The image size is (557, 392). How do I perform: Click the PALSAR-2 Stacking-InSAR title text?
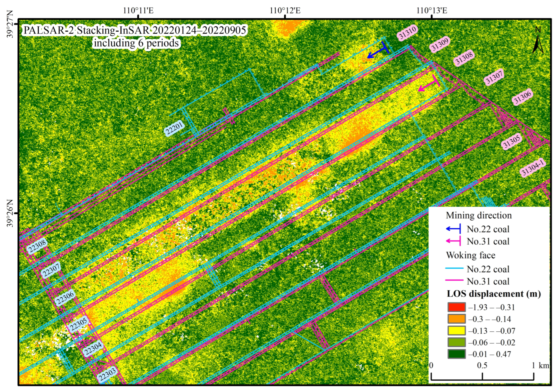(135, 31)
